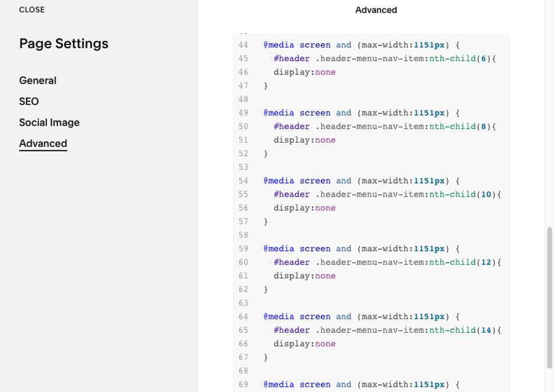Place cursor on code line 44
The image size is (554, 392).
pyautogui.click(x=361, y=45)
